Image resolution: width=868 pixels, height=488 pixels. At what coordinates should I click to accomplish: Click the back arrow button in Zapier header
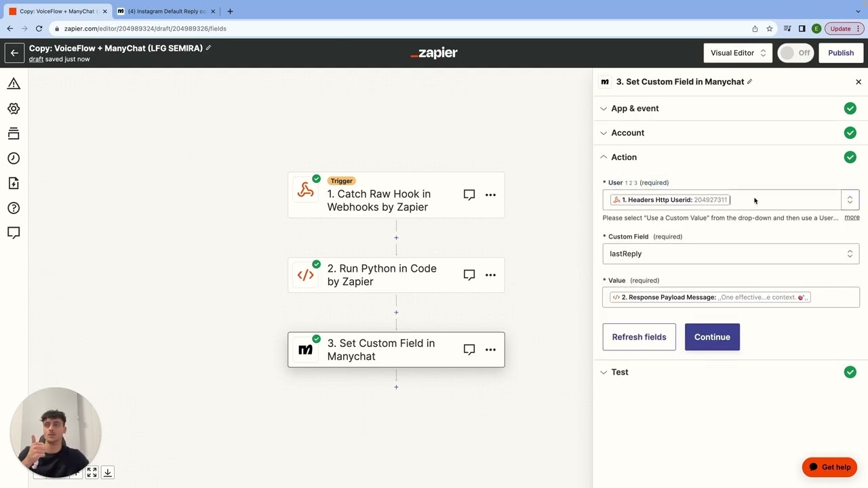(14, 53)
